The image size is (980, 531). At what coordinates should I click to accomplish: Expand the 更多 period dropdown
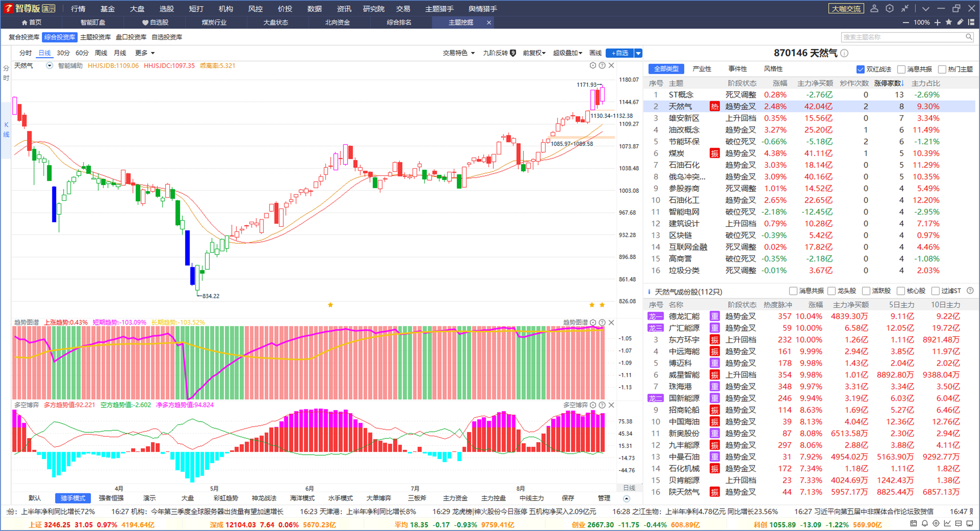pyautogui.click(x=145, y=53)
